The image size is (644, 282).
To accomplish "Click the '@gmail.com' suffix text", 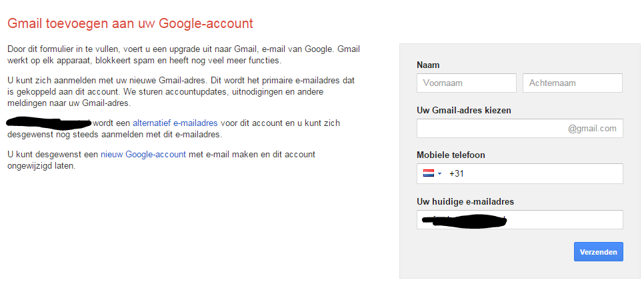I will pos(592,129).
